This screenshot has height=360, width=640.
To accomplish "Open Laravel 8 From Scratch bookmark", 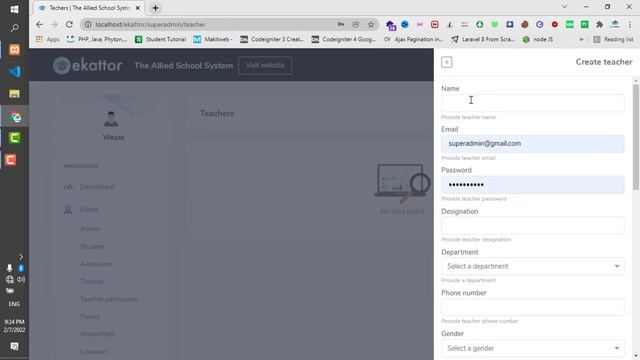I will (483, 39).
